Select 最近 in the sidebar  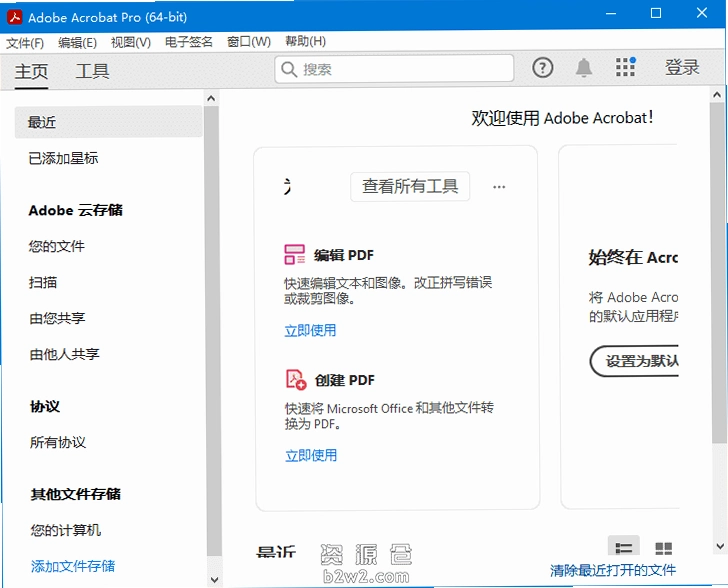click(109, 122)
